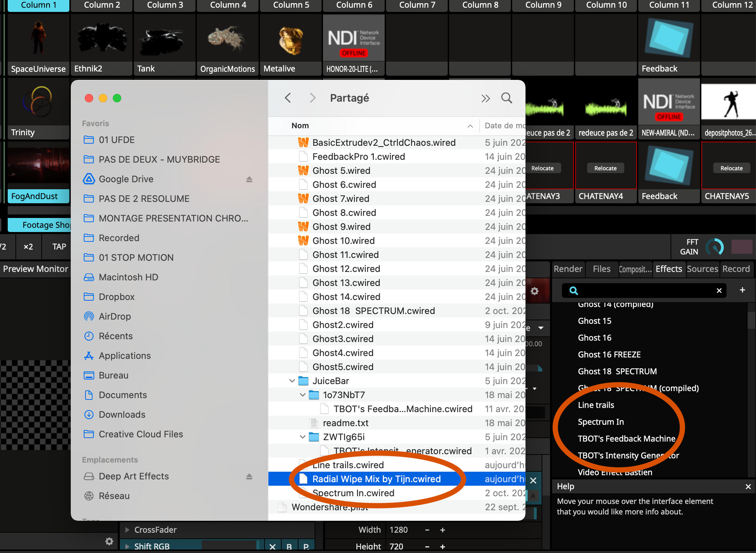Close the Help panel
756x553 pixels.
click(x=748, y=486)
